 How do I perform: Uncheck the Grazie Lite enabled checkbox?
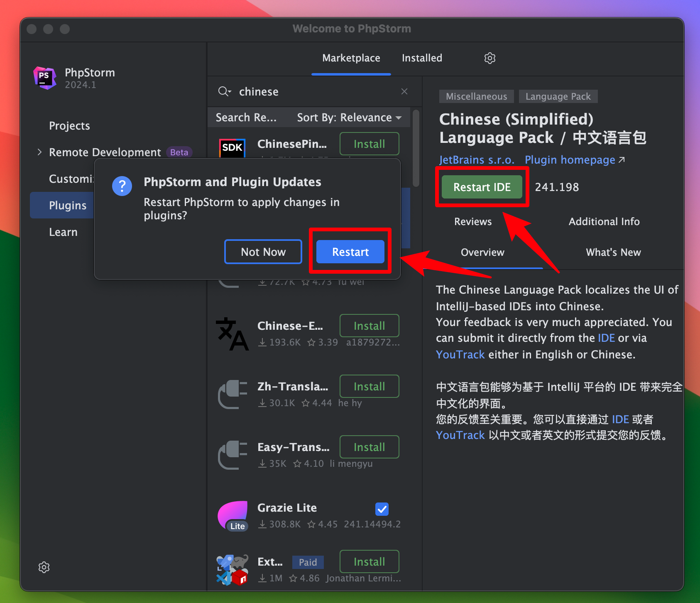point(382,509)
